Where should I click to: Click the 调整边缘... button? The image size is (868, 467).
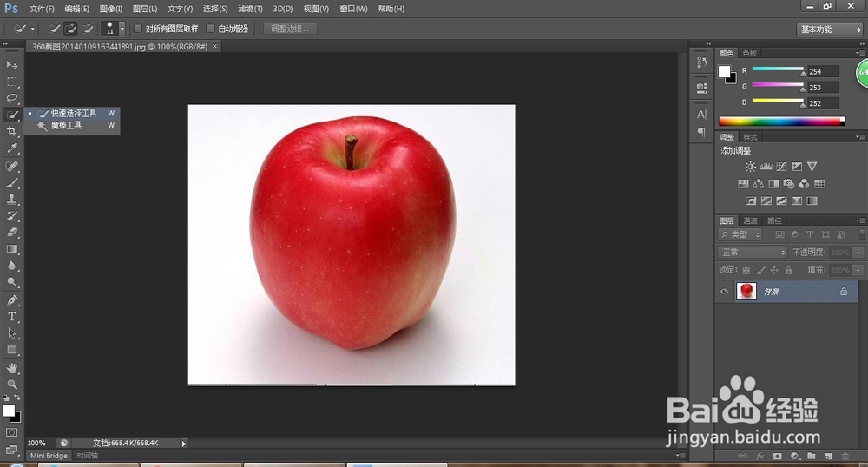click(290, 29)
